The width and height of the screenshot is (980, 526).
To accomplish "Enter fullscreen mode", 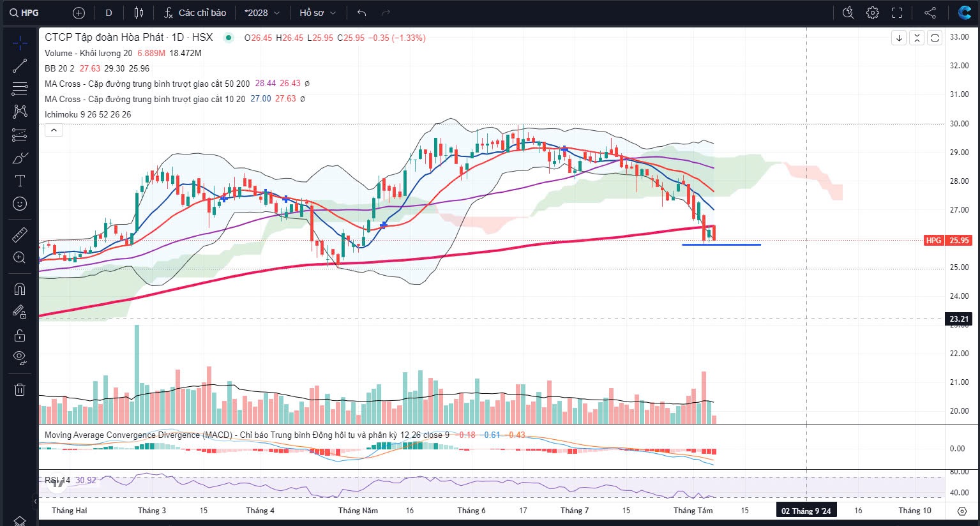I will [x=897, y=13].
